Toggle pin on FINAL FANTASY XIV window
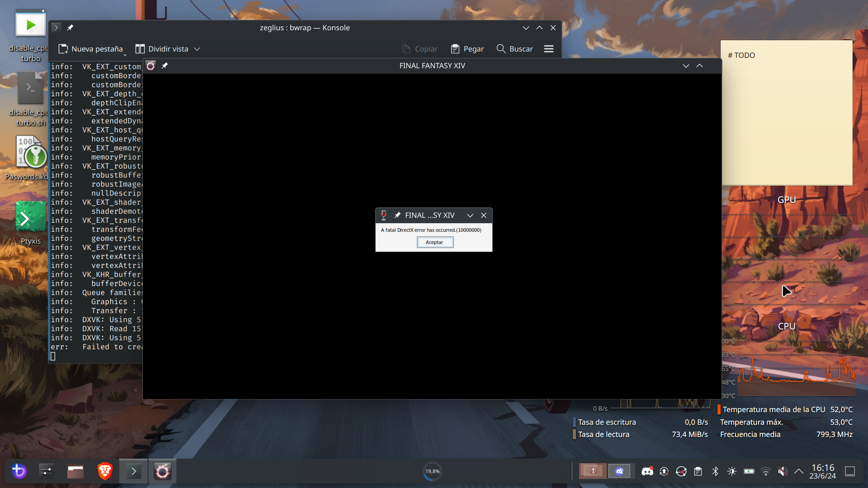Viewport: 868px width, 488px height. click(x=165, y=66)
